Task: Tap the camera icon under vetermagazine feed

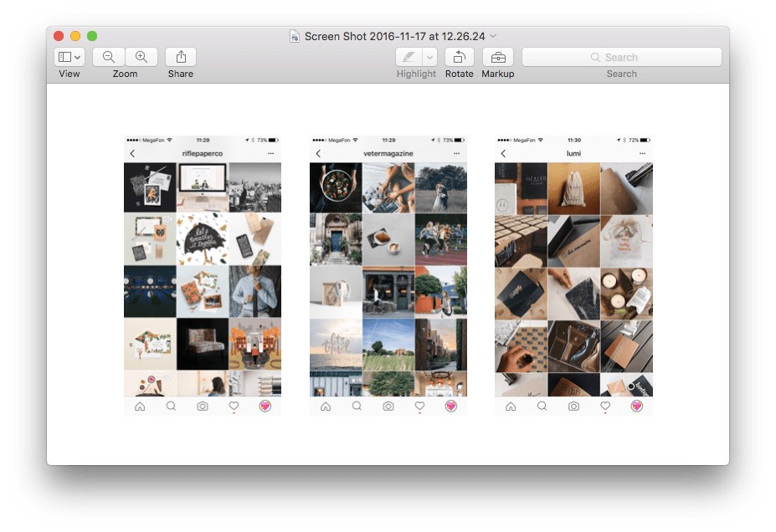Action: click(388, 406)
